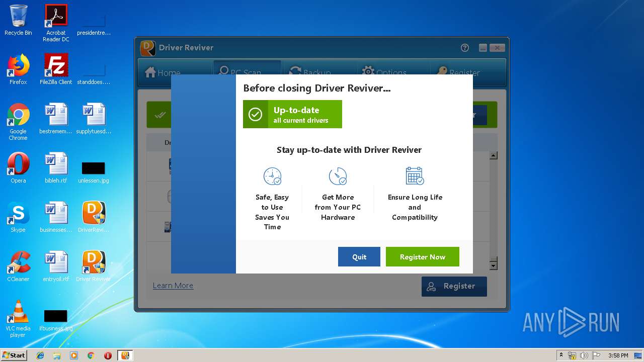Open the Windows Start menu
Viewport: 644px width, 362px height.
tap(14, 355)
